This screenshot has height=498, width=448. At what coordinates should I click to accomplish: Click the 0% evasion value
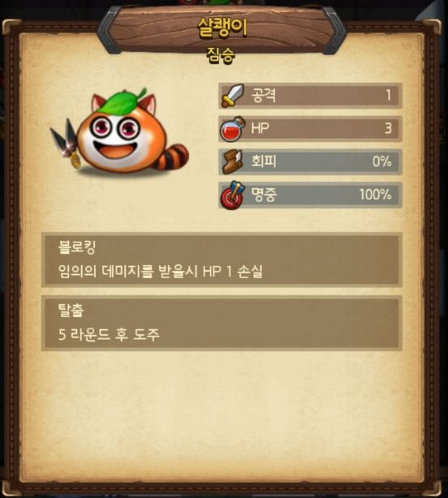tap(382, 161)
